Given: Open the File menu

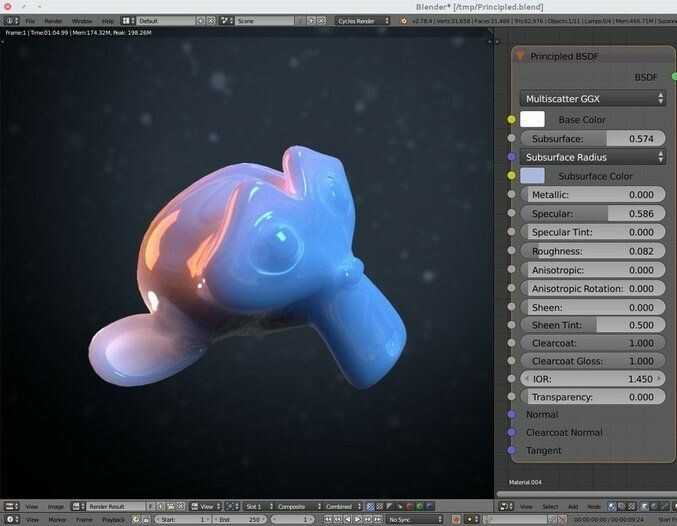Looking at the screenshot, I should coord(29,20).
